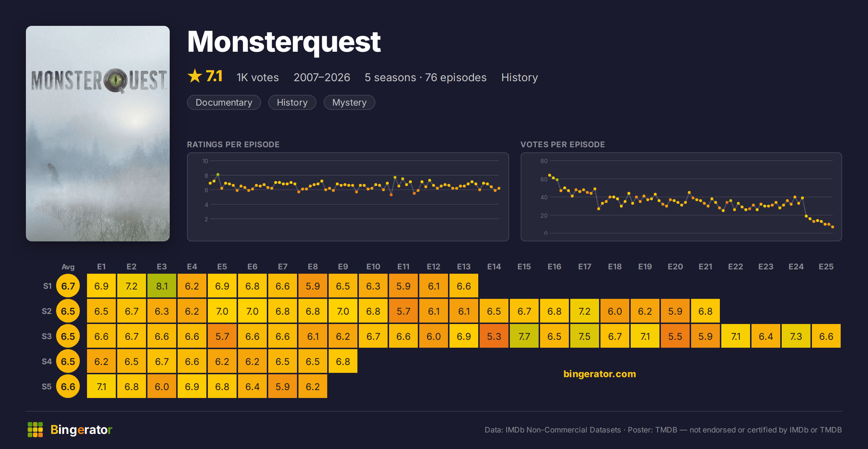Select the orange 5.3 cell in S3 E14
Screen dimensions: 868x449
[x=494, y=336]
